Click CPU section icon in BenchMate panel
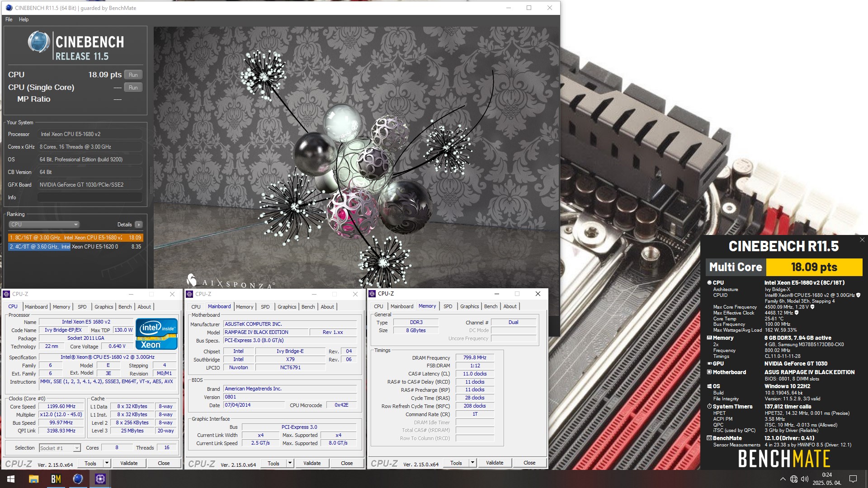Image resolution: width=868 pixels, height=488 pixels. (x=709, y=283)
